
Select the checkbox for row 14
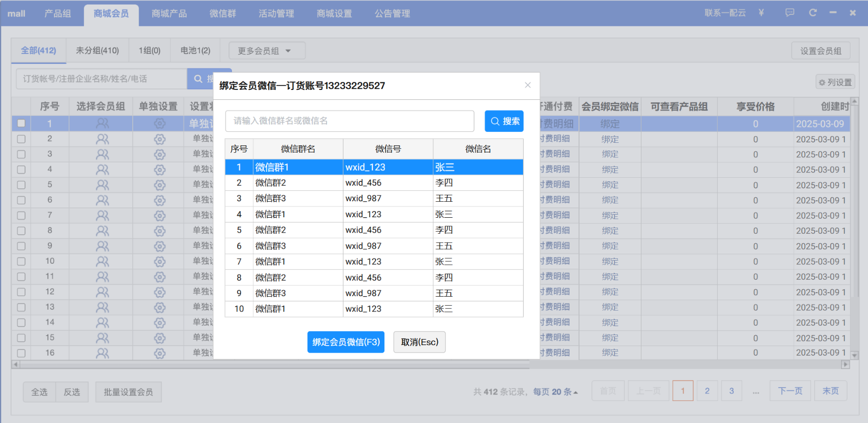point(21,323)
